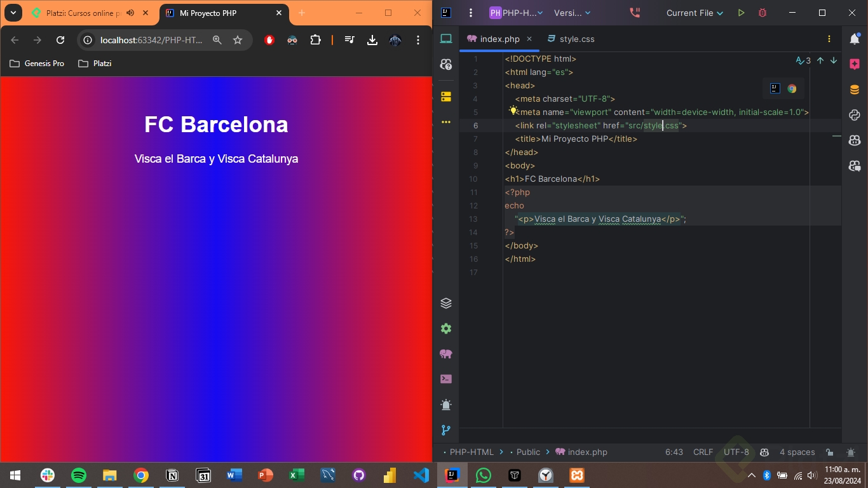Open editor tabs options three-dot menu
The width and height of the screenshot is (868, 488).
(x=829, y=39)
